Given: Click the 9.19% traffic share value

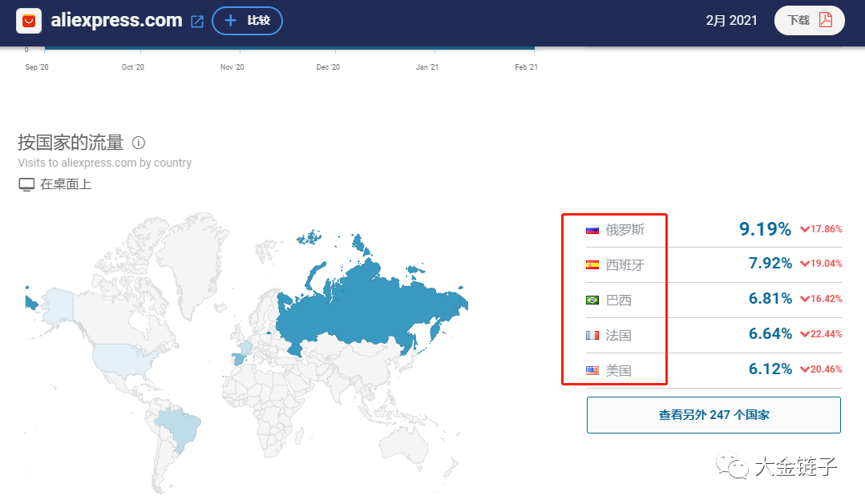Looking at the screenshot, I should pyautogui.click(x=765, y=229).
